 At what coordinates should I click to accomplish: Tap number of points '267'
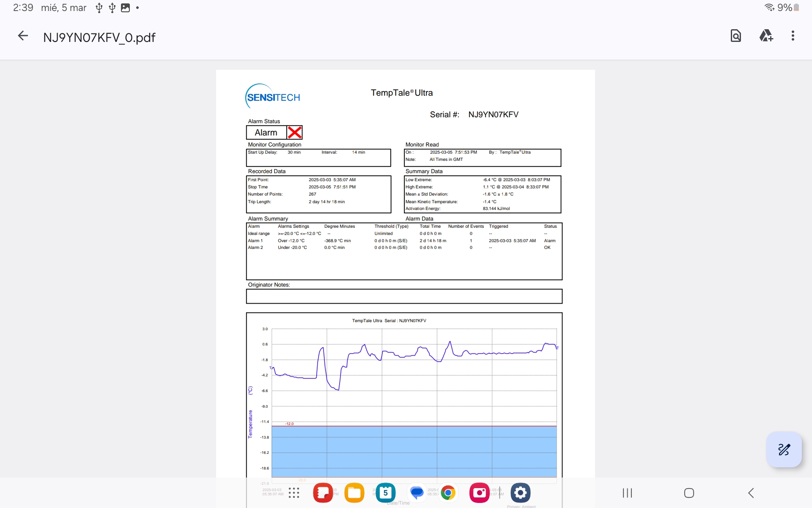click(x=313, y=194)
